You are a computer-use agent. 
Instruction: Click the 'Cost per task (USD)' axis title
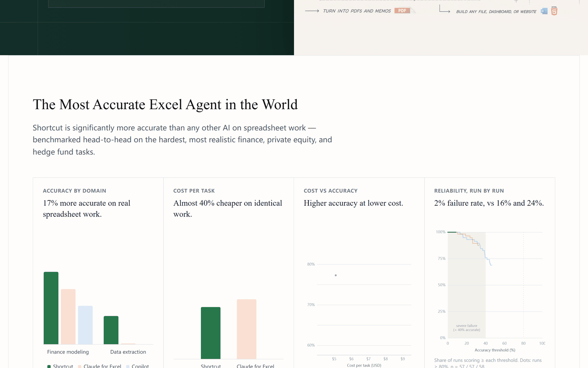(x=364, y=365)
